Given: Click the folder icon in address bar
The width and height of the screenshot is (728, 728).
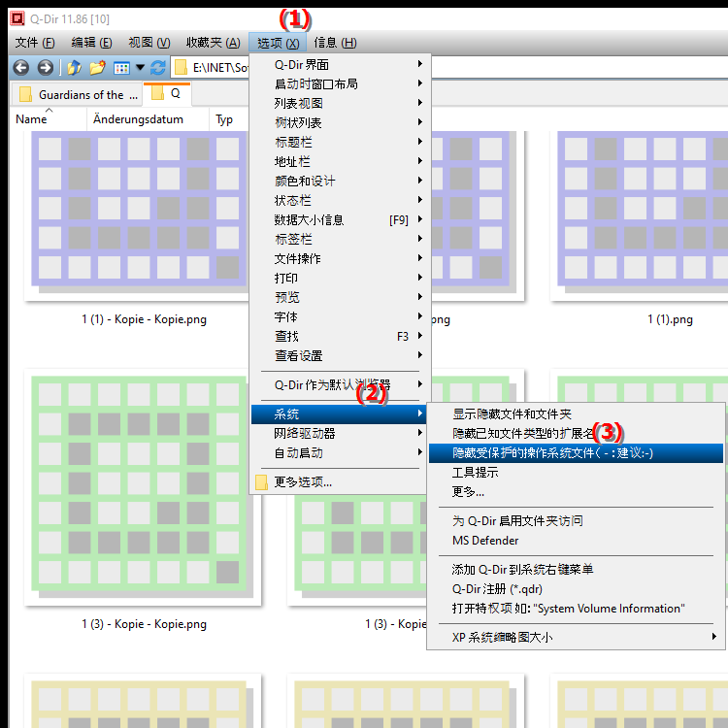Looking at the screenshot, I should 181,68.
